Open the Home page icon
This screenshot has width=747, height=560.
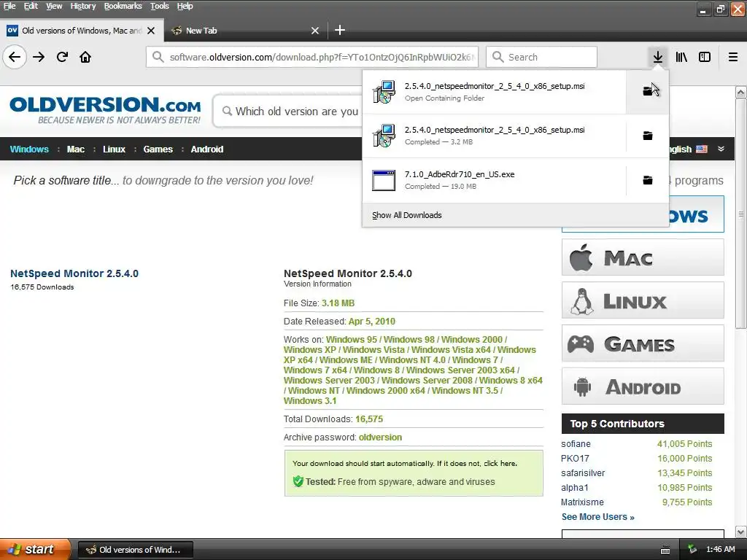pos(85,57)
